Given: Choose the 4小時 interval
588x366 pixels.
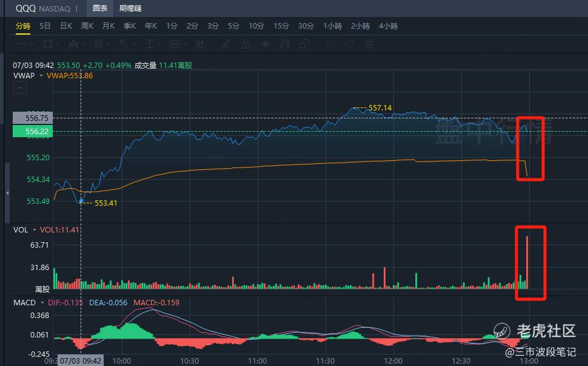Looking at the screenshot, I should (x=388, y=26).
